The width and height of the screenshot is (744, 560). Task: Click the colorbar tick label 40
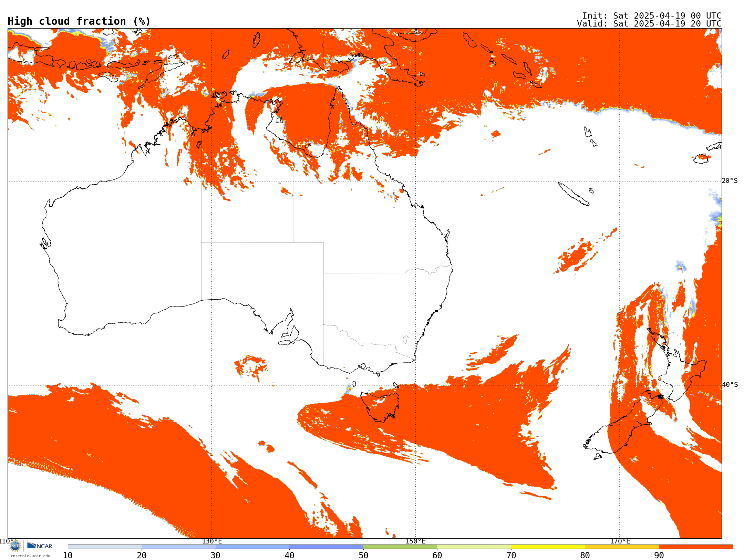coord(289,556)
